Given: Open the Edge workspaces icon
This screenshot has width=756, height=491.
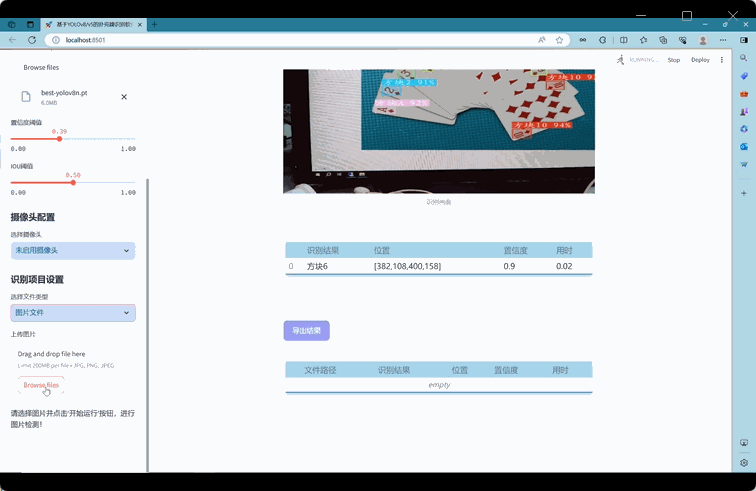Looking at the screenshot, I should [12, 24].
